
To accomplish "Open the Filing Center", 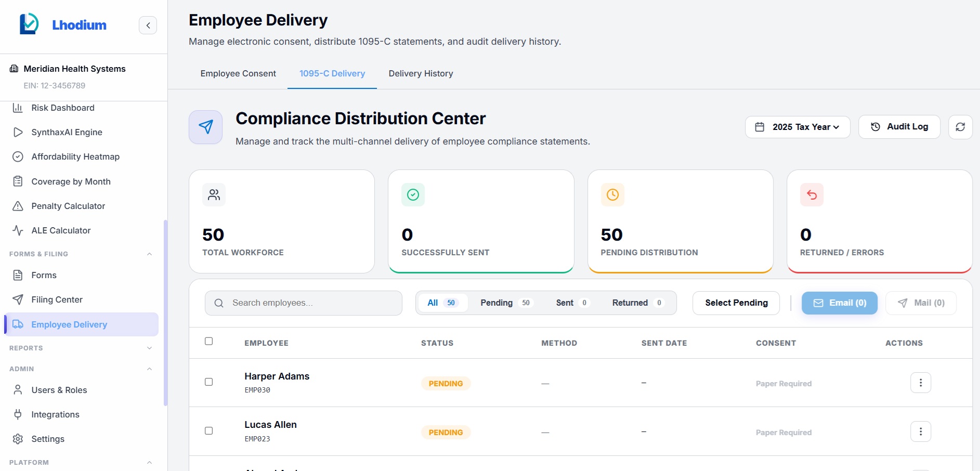I will pos(81,299).
